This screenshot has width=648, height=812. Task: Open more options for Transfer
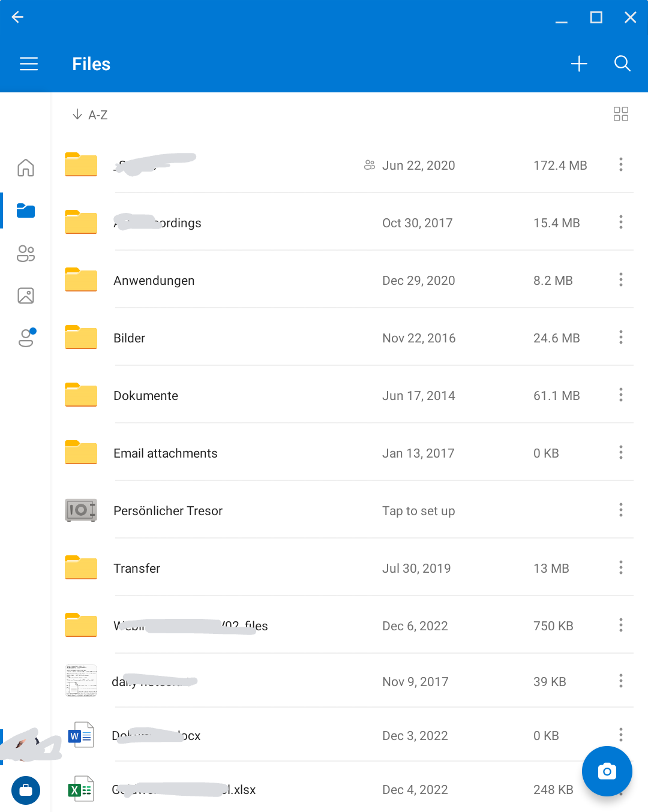621,567
